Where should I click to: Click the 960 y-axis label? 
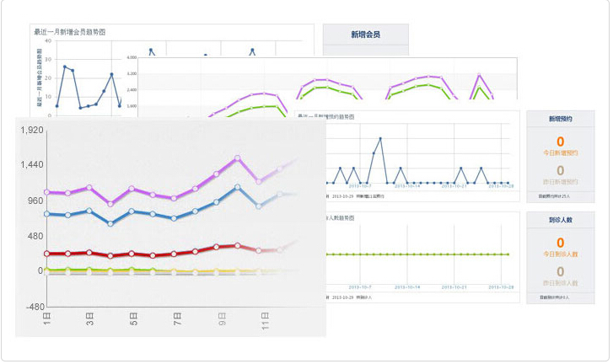(35, 201)
